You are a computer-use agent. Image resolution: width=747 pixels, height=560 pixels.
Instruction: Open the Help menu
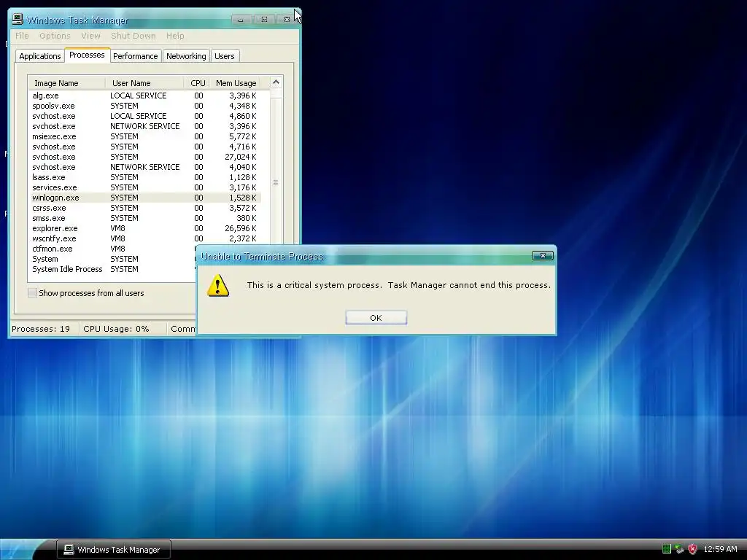(x=175, y=36)
